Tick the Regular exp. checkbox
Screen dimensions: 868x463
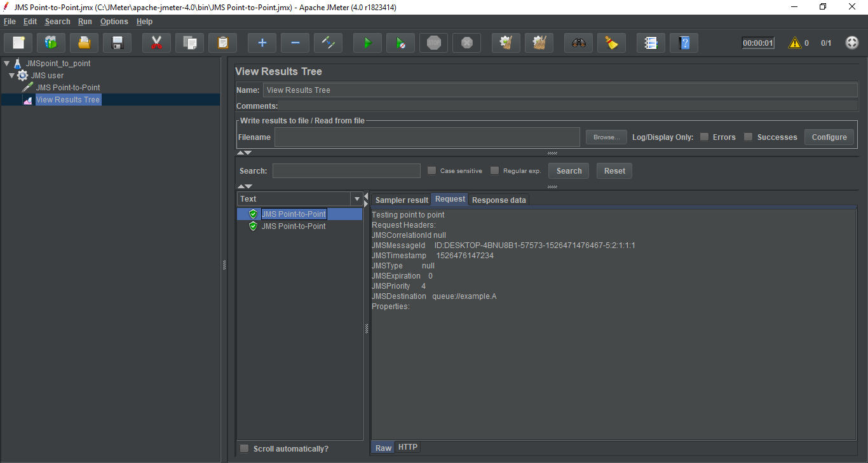pyautogui.click(x=495, y=170)
